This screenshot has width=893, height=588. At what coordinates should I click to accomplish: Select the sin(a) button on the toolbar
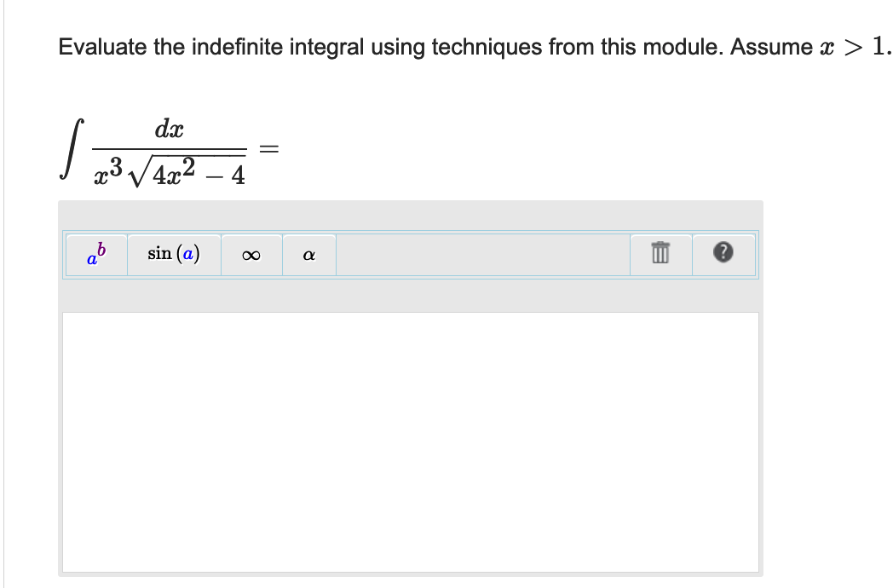pyautogui.click(x=173, y=253)
